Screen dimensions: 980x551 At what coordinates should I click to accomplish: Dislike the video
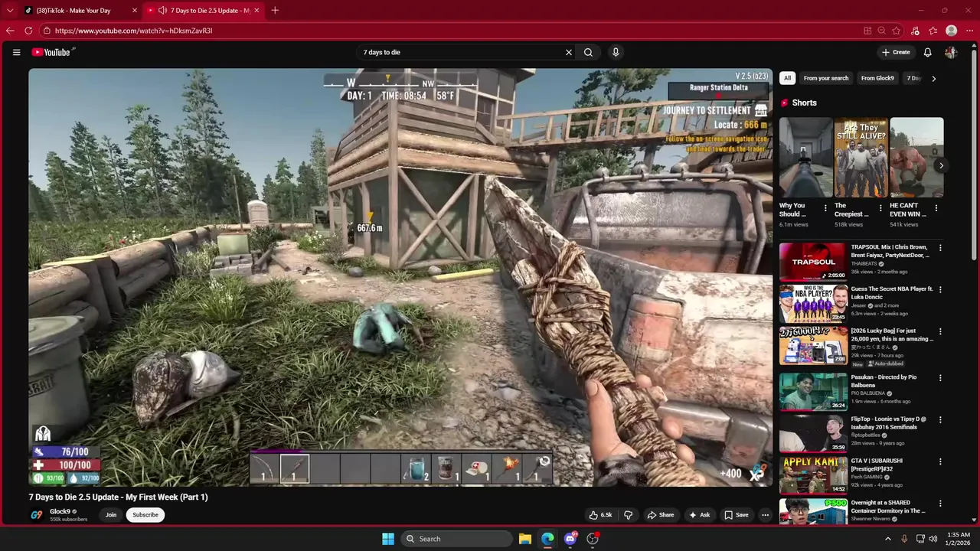(628, 515)
